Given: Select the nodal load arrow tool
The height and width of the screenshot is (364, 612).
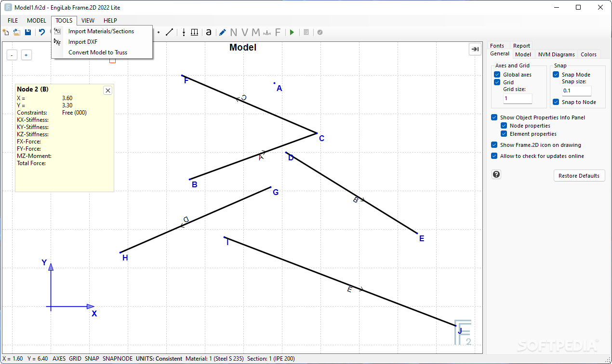Looking at the screenshot, I should coord(184,32).
